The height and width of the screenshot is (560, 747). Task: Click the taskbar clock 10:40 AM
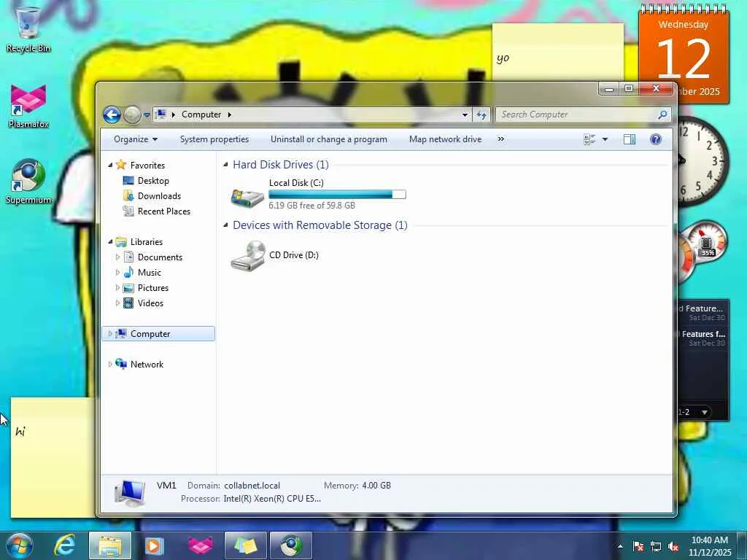coord(709,540)
